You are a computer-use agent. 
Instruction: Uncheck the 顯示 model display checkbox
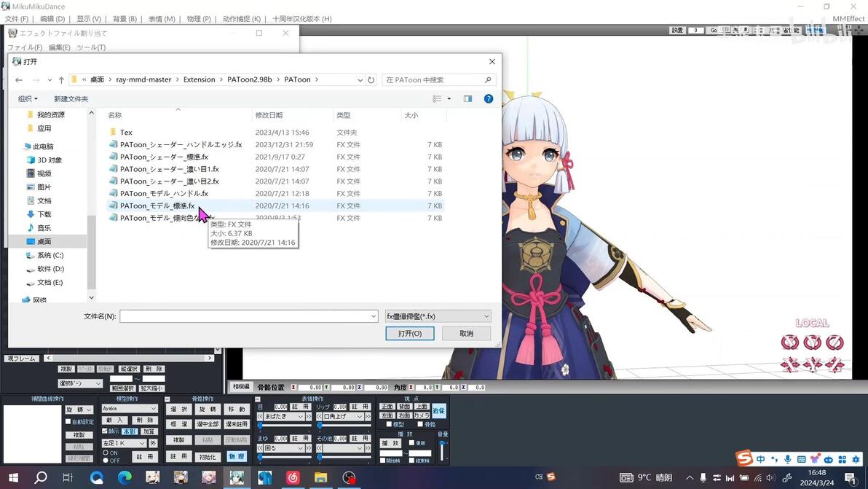click(105, 431)
